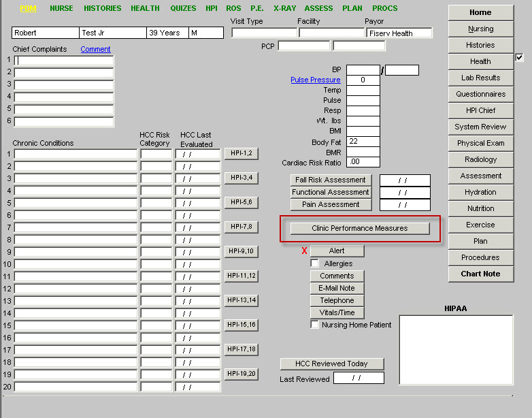Viewport: 532px width, 418px height.
Task: Open Nutrition template
Action: tap(480, 208)
